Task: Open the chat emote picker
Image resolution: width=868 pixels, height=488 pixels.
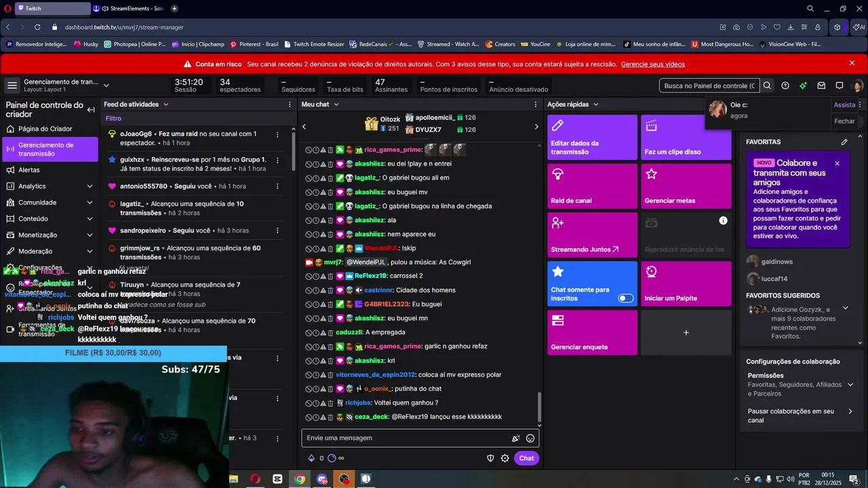Action: click(x=530, y=439)
